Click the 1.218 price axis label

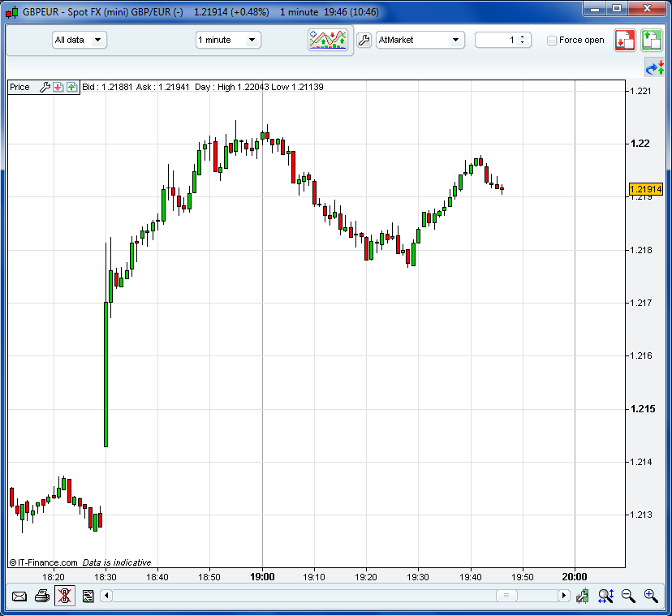coord(641,250)
